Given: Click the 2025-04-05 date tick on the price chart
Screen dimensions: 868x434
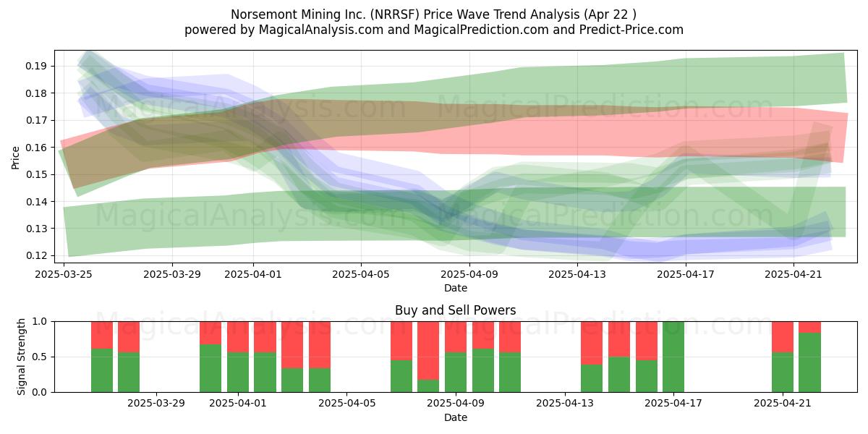Looking at the screenshot, I should (362, 274).
